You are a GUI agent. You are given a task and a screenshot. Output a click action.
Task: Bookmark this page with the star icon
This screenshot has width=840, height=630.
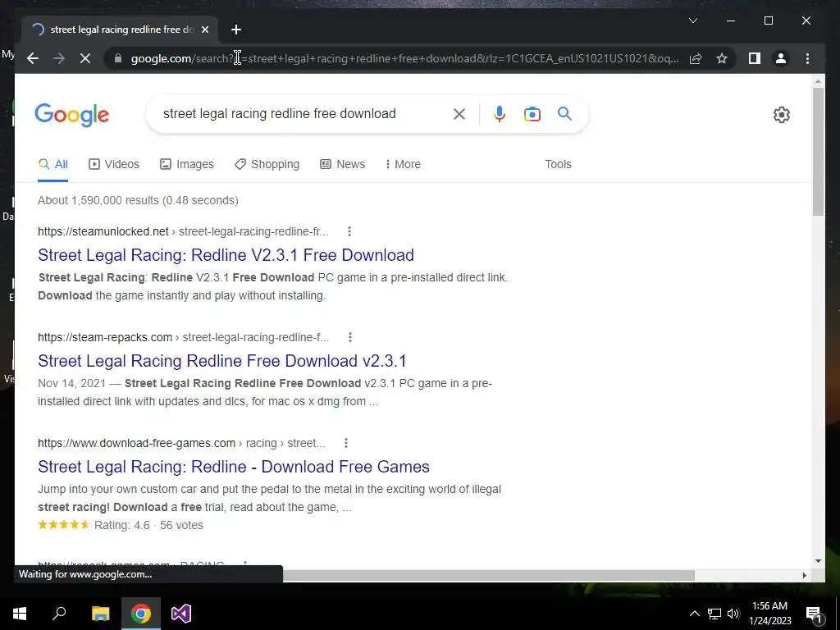coord(722,58)
